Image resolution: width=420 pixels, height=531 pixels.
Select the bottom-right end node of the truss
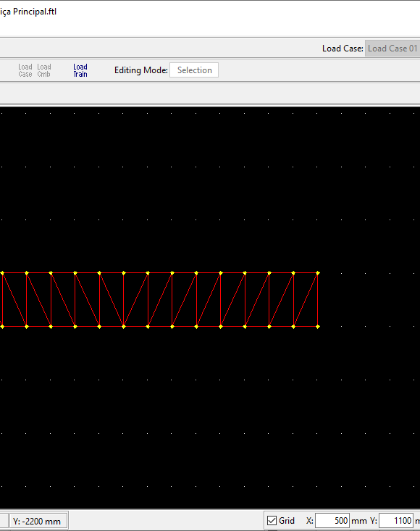318,327
